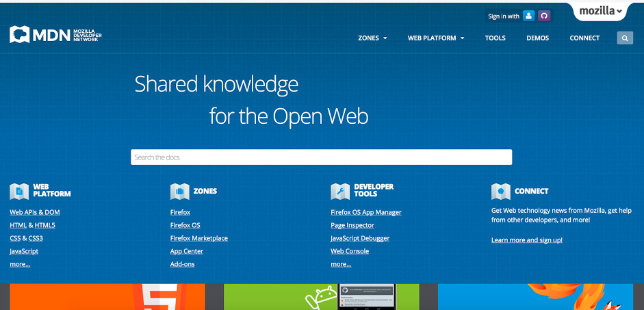Click the Developer Tools section heading
The width and height of the screenshot is (644, 310).
(374, 190)
